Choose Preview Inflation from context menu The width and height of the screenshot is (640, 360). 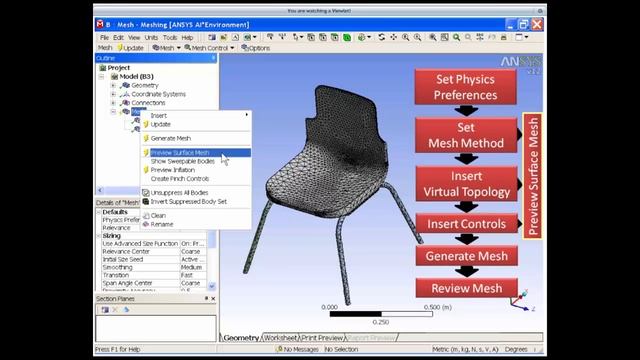196,170
